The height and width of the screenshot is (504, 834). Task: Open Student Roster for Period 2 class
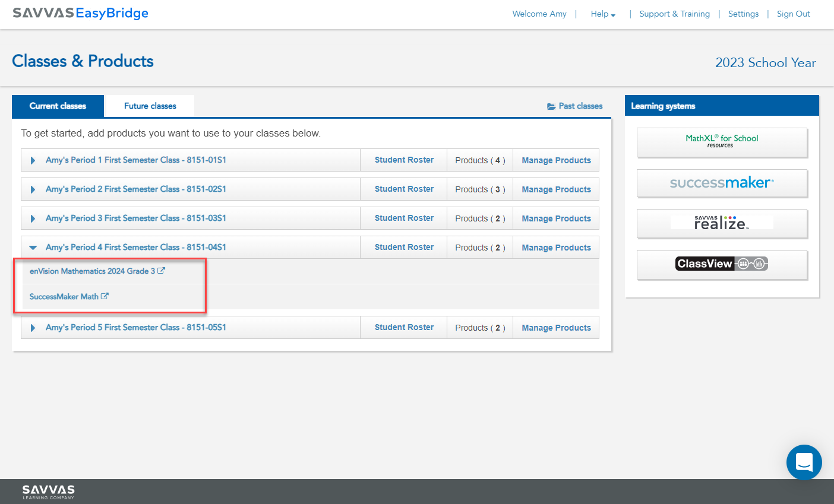click(x=403, y=189)
